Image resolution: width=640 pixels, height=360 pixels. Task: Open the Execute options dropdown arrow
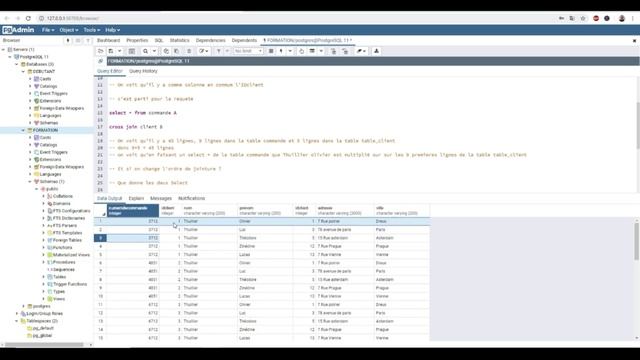pos(290,51)
